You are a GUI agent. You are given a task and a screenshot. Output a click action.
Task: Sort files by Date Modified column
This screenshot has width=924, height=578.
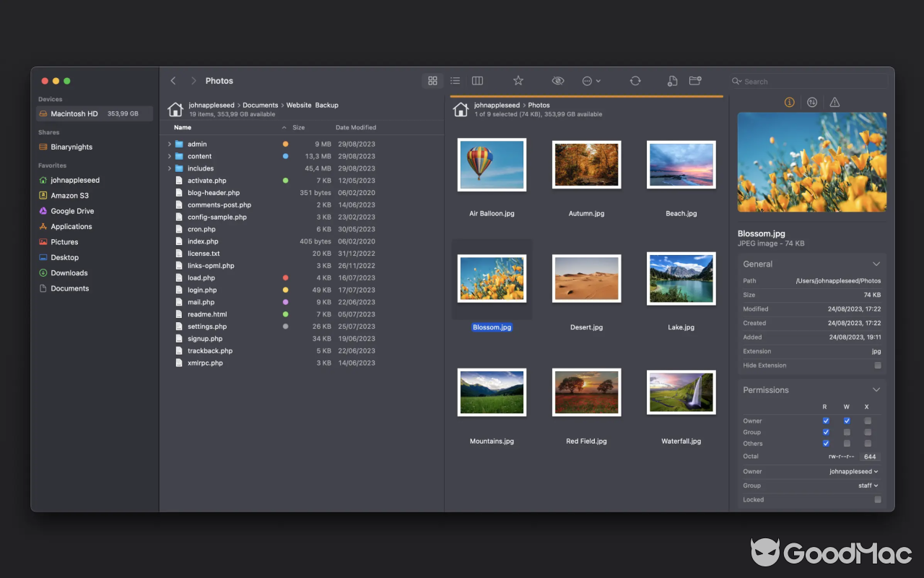coord(356,128)
